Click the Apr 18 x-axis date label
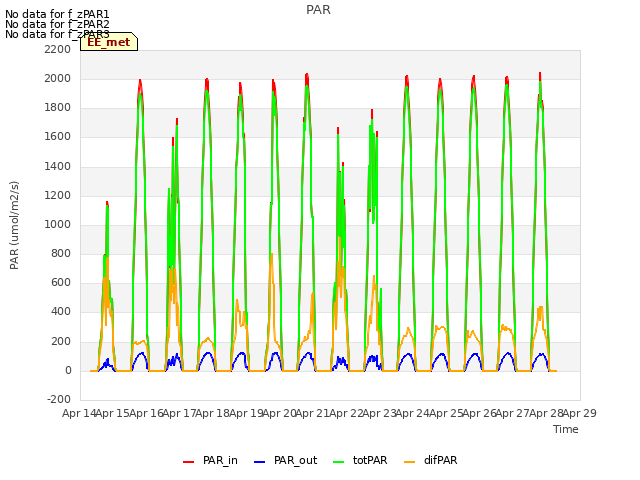Screen dimensions: 640x480 click(x=212, y=413)
